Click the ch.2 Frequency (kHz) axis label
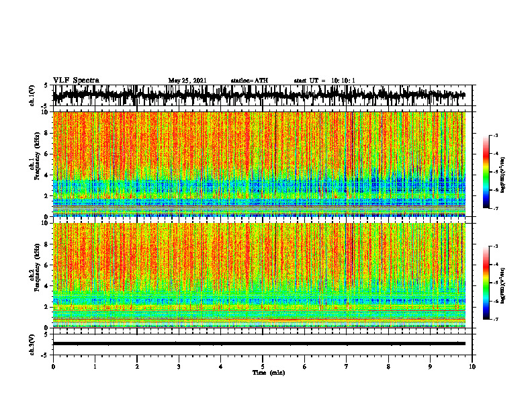This screenshot has width=532, height=411. [35, 267]
